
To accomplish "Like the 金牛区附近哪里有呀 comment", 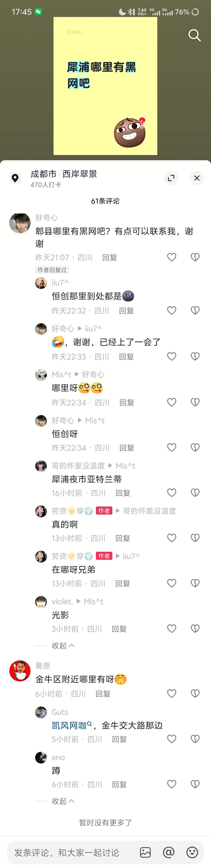I will coord(172,694).
